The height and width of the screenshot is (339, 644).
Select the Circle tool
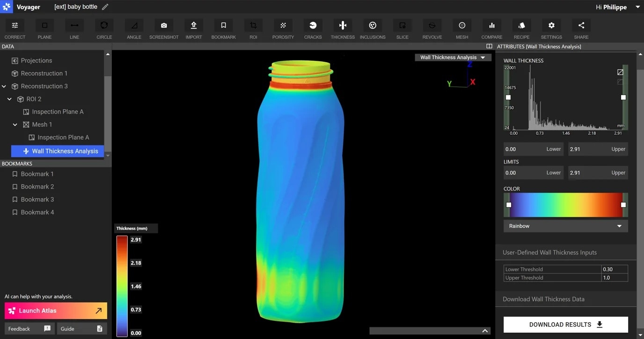coord(104,29)
